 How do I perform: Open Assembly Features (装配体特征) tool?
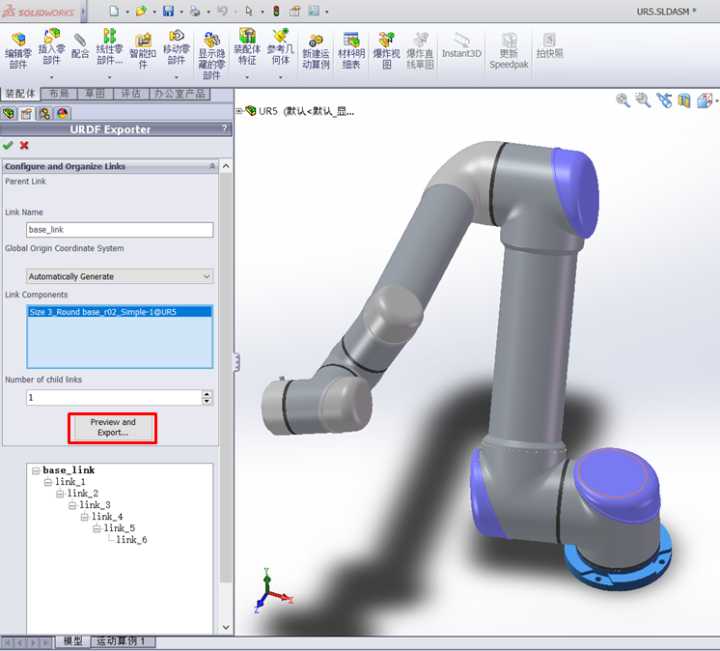pyautogui.click(x=247, y=46)
